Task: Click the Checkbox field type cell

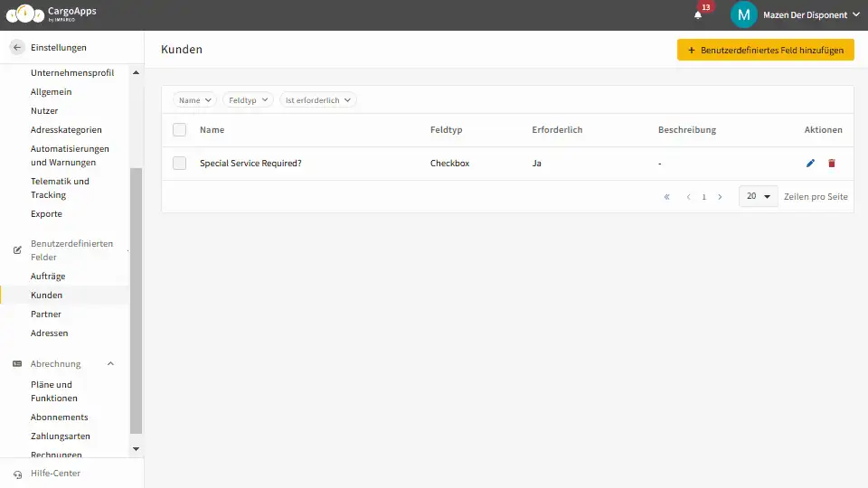Action: point(449,164)
